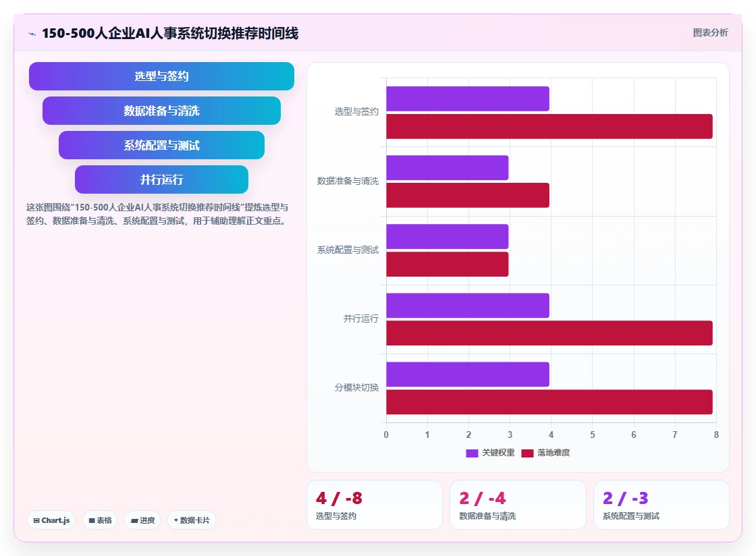Click the 并行运行 y-axis label

click(360, 319)
